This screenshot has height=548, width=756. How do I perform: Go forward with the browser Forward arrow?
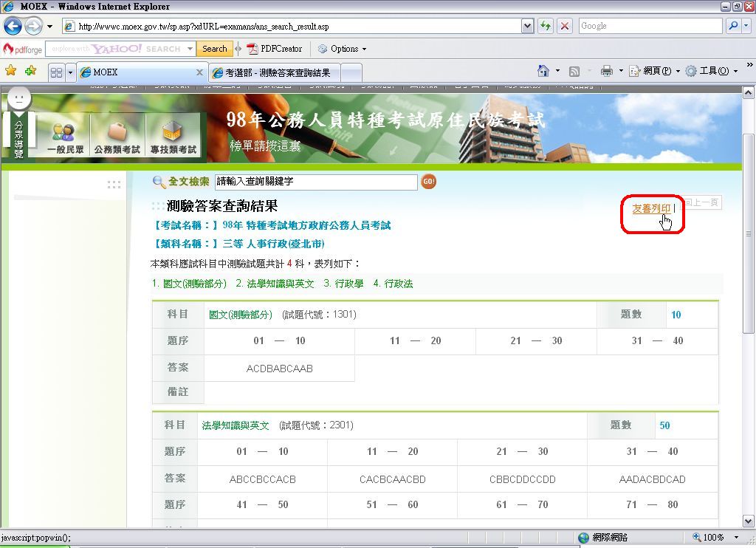(33, 26)
